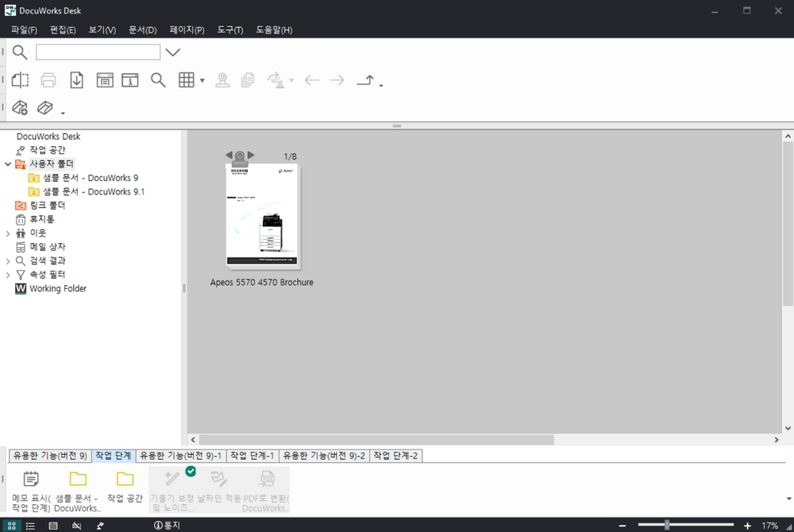Open the grid view dropdown arrow
Viewport: 794px width, 532px height.
tap(202, 81)
